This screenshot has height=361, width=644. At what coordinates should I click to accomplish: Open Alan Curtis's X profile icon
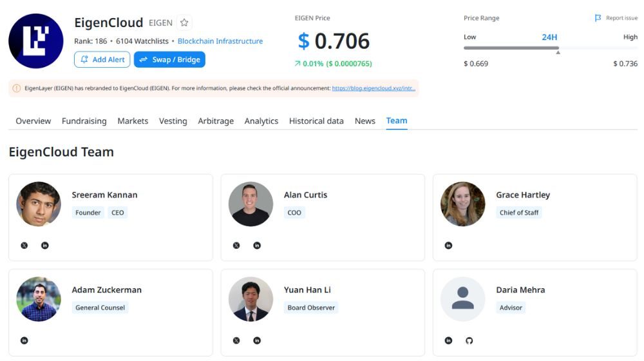(x=236, y=246)
